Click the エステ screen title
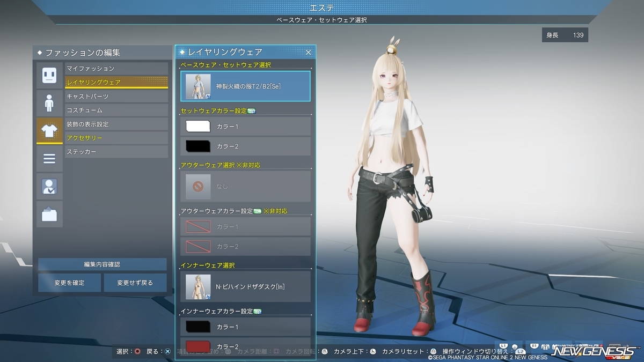The height and width of the screenshot is (362, 644). (x=322, y=8)
